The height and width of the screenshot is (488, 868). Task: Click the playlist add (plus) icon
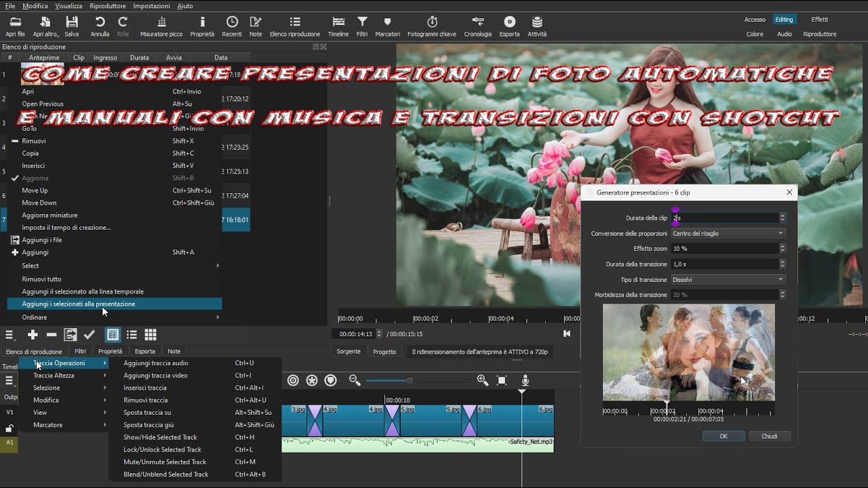(33, 335)
